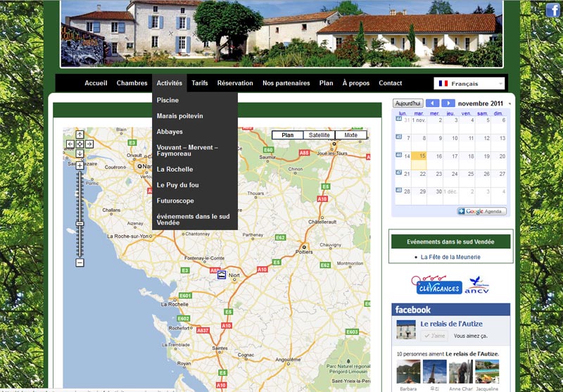Click the blue location marker near Niort
The width and height of the screenshot is (563, 392).
222,275
